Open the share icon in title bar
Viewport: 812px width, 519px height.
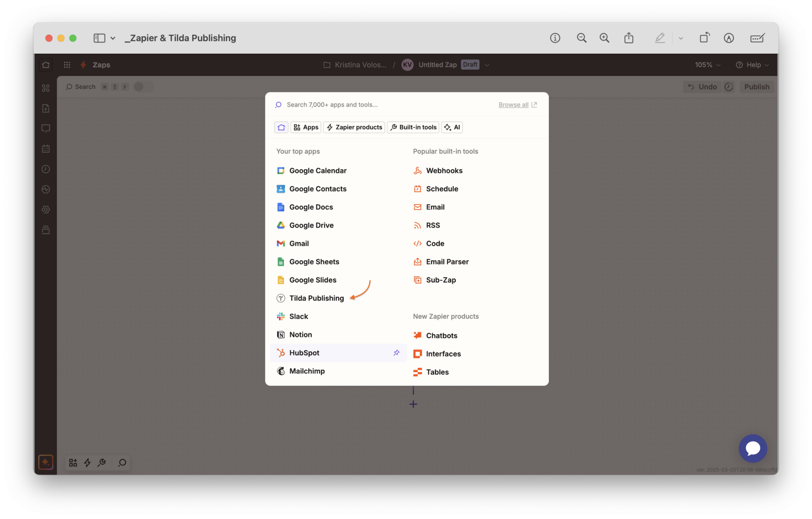coord(629,38)
